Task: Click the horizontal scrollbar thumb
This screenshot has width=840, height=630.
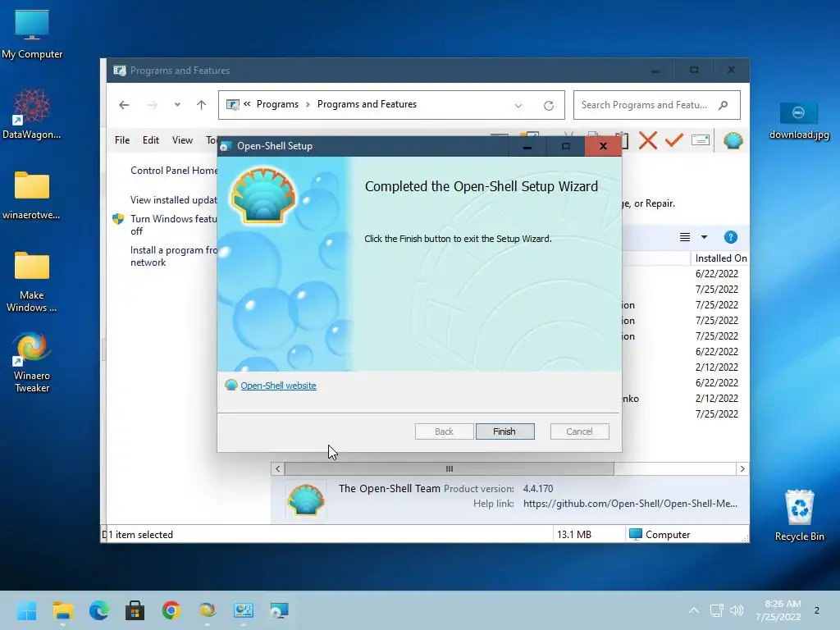Action: click(x=449, y=468)
